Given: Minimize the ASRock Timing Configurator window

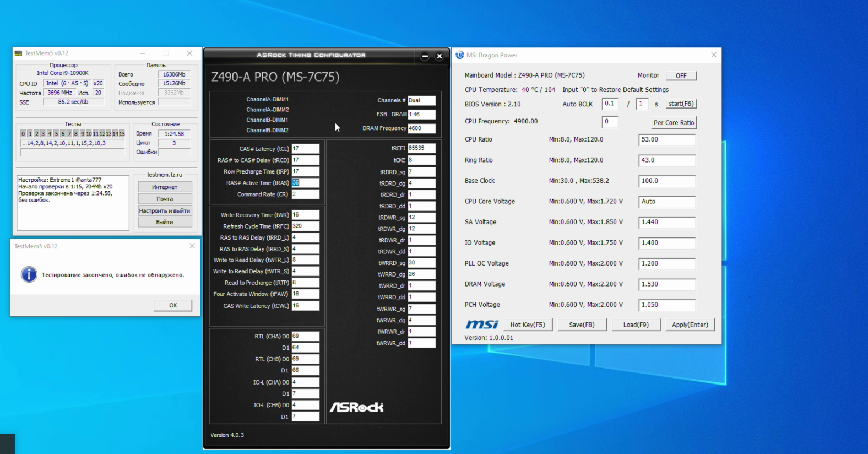Looking at the screenshot, I should (x=425, y=56).
